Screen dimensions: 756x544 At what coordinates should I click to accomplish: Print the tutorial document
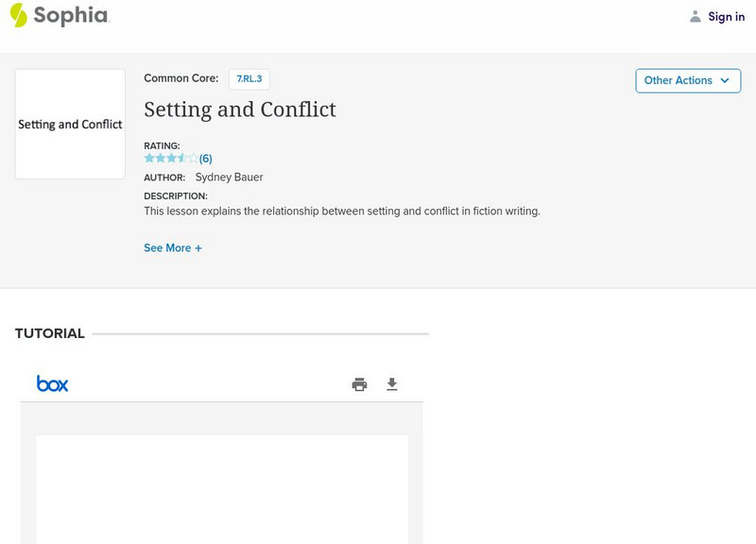tap(359, 384)
